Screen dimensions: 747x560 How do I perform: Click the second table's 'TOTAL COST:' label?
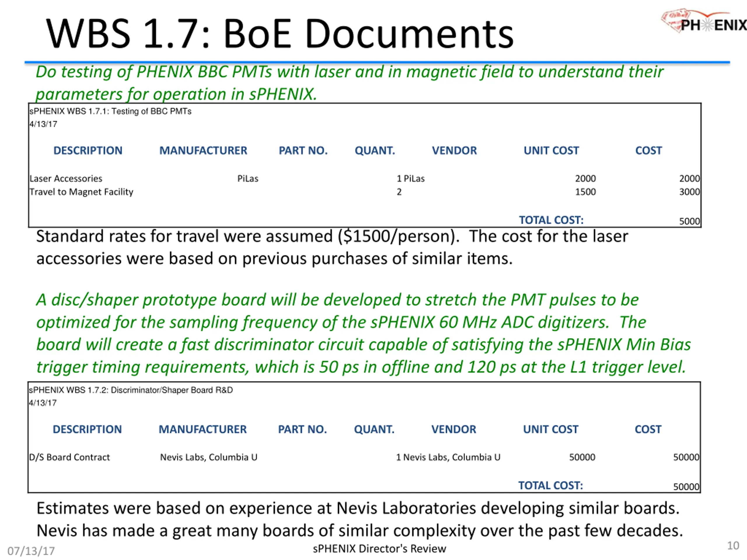pyautogui.click(x=550, y=485)
